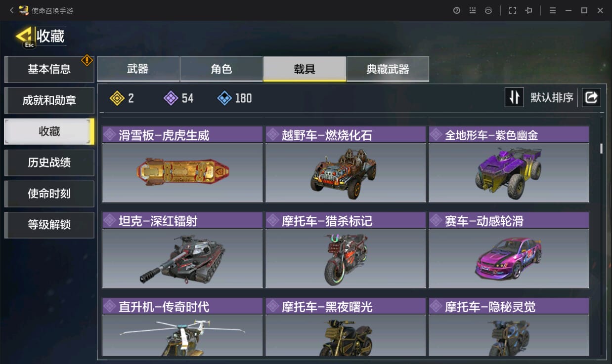
Task: Open the emulator hamburger menu
Action: pyautogui.click(x=553, y=10)
